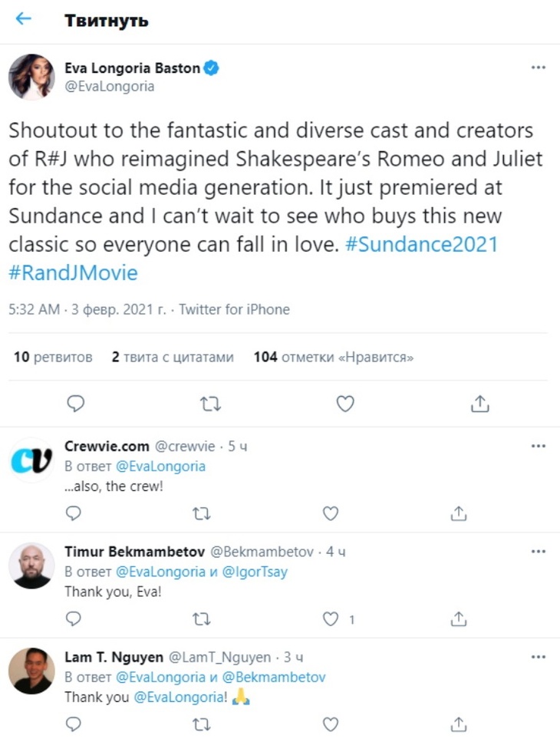The height and width of the screenshot is (742, 560).
Task: Share Timur Bekmambetov's reply
Action: point(459,618)
